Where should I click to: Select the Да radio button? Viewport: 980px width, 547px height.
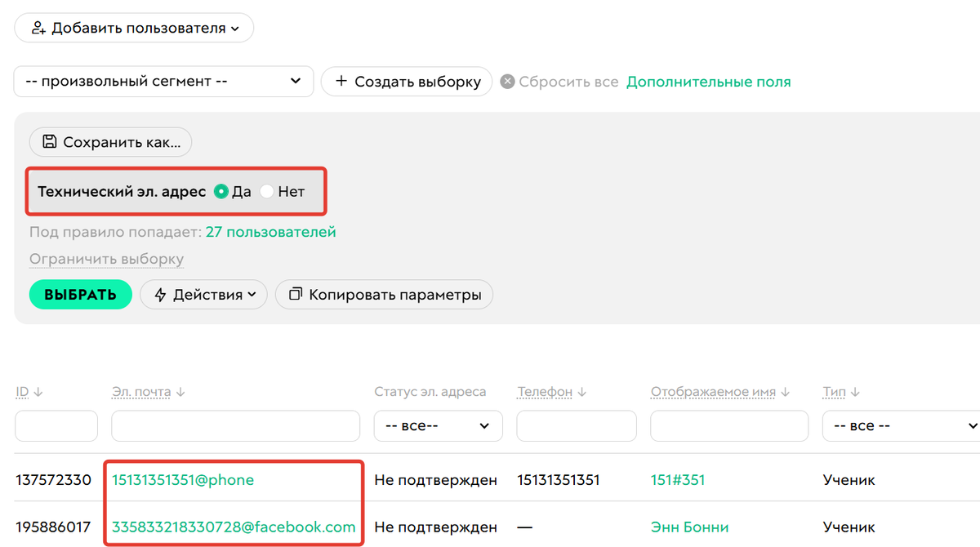pos(220,191)
